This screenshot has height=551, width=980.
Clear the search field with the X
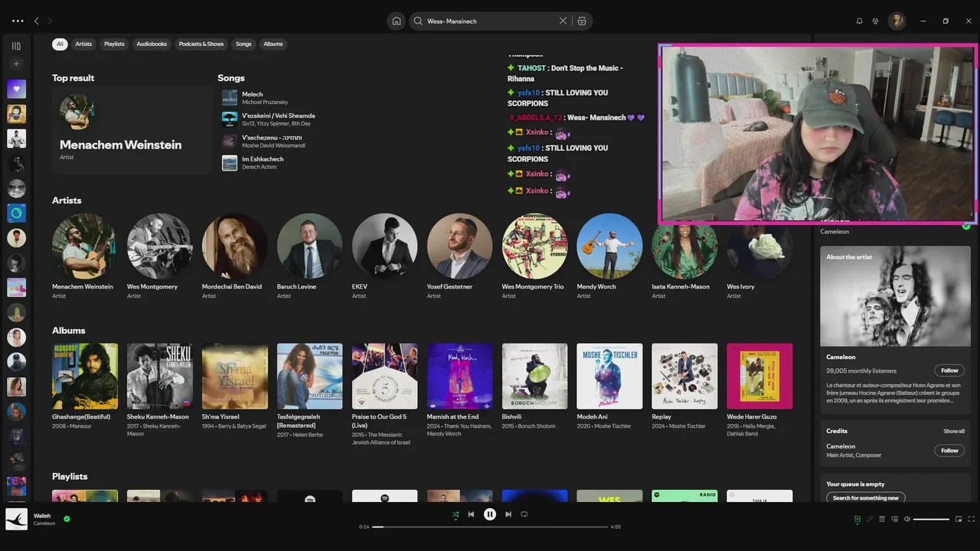coord(563,21)
